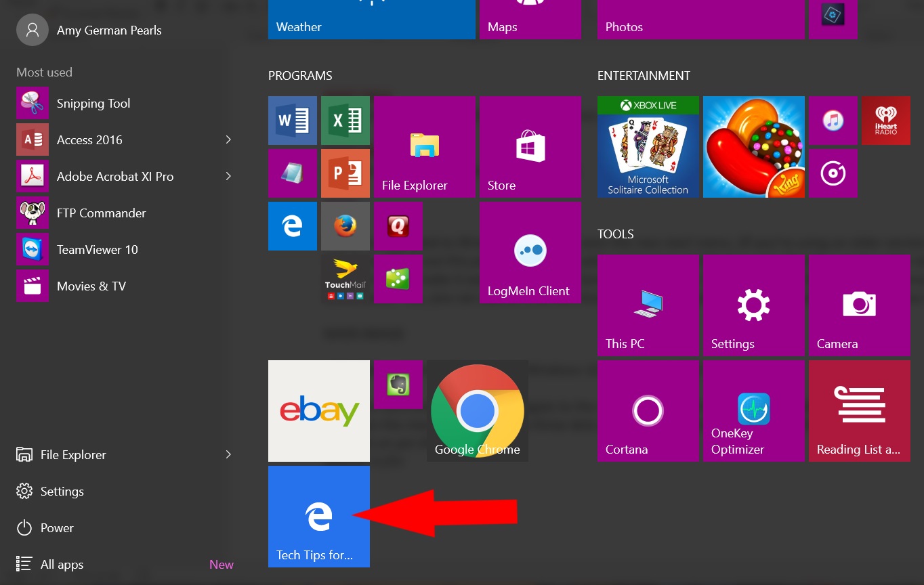Open the Notepad tile below Word
This screenshot has width=924, height=585.
293,173
